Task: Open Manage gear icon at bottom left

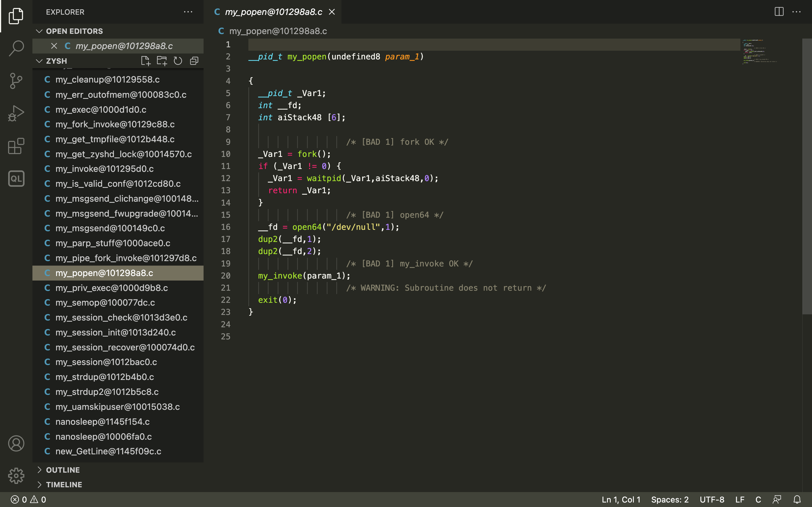Action: pos(16,476)
